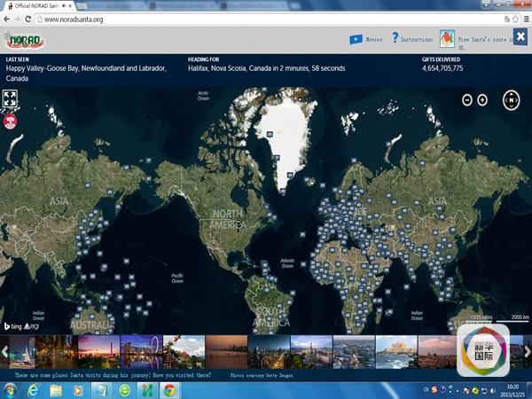Image resolution: width=532 pixels, height=399 pixels.
Task: Open View Santa's route in 3D
Action: pyautogui.click(x=447, y=40)
